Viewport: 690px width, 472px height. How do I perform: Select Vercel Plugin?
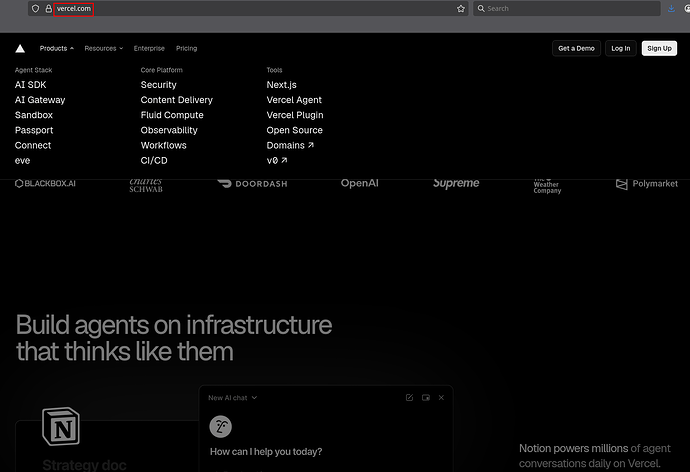tap(295, 115)
